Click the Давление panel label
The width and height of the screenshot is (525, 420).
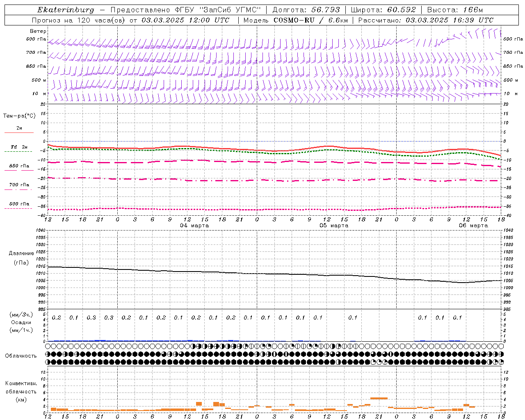tap(21, 253)
